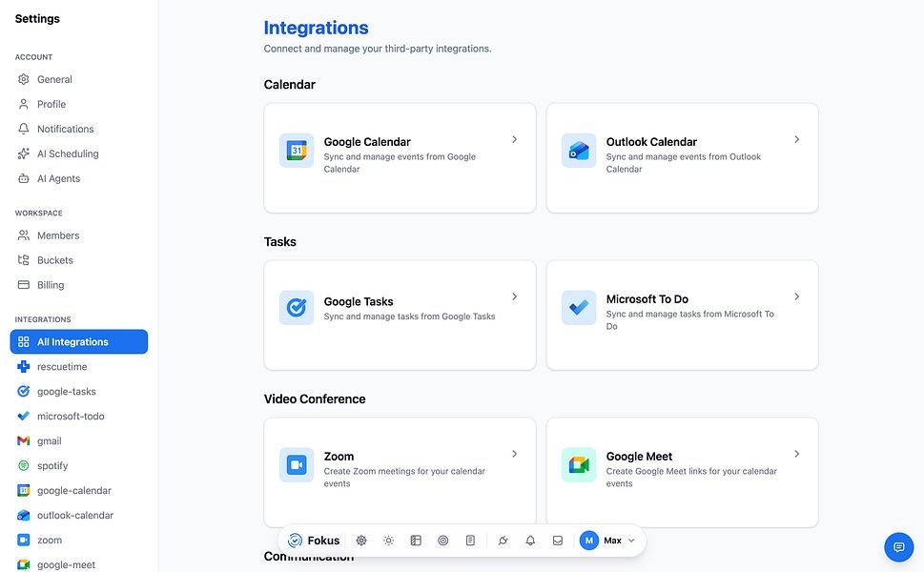Viewport: 924px width, 572px height.
Task: Open the inbox icon in bottom toolbar
Action: 557,540
